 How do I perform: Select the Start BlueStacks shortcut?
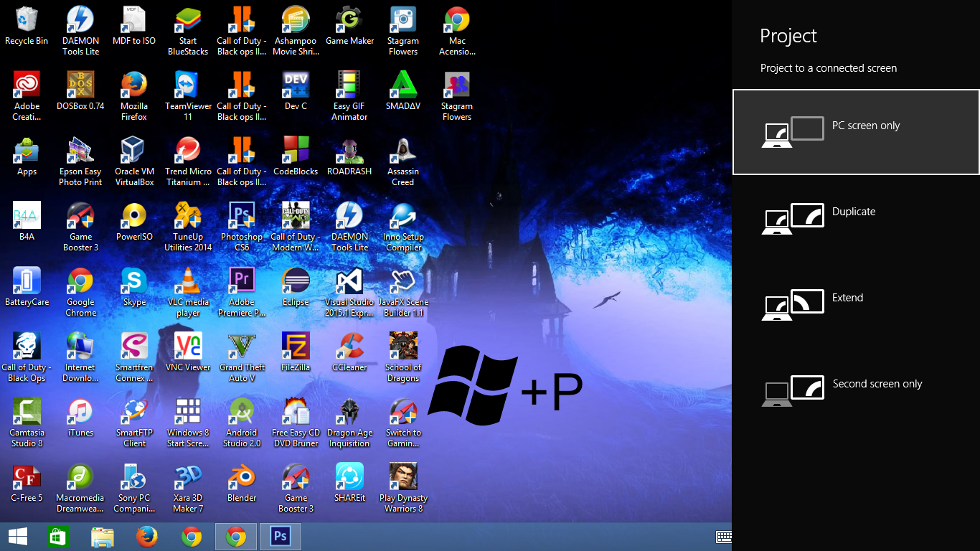coord(188,32)
